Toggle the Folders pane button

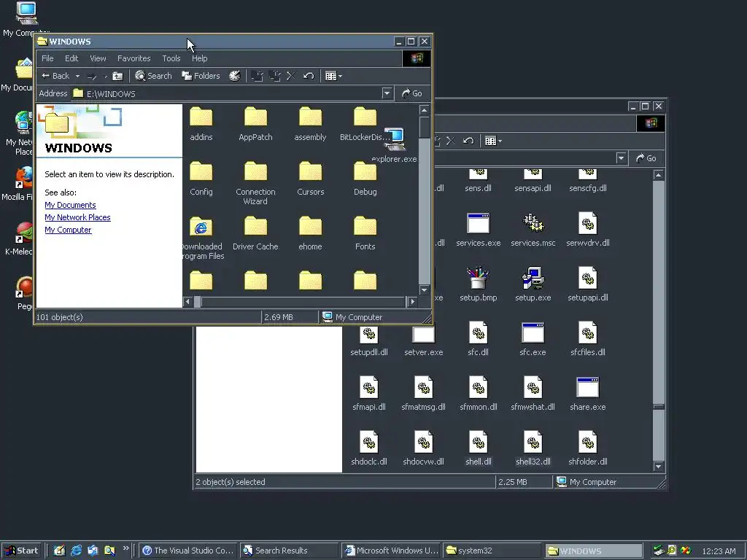point(201,76)
